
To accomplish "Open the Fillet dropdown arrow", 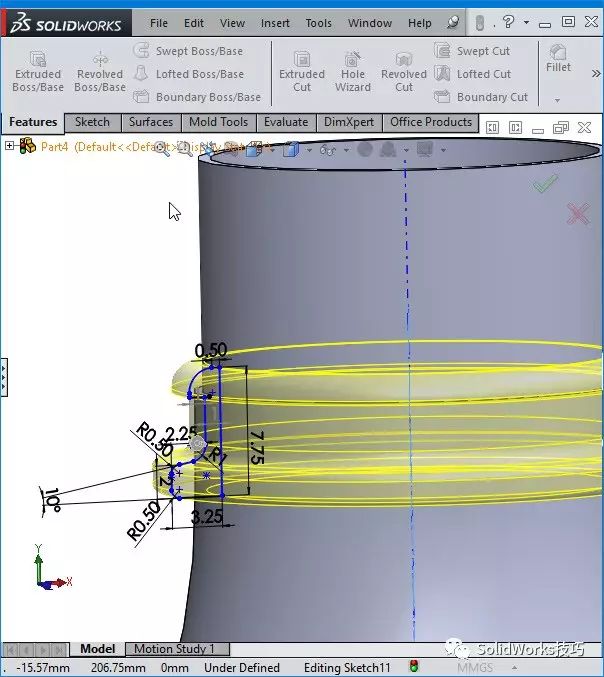I will [557, 100].
